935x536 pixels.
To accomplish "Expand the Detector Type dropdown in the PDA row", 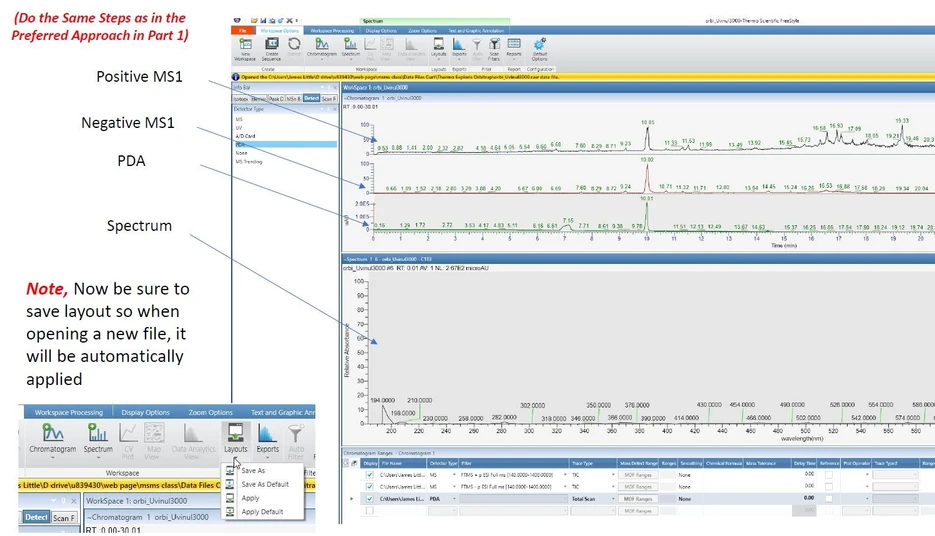I will [454, 498].
